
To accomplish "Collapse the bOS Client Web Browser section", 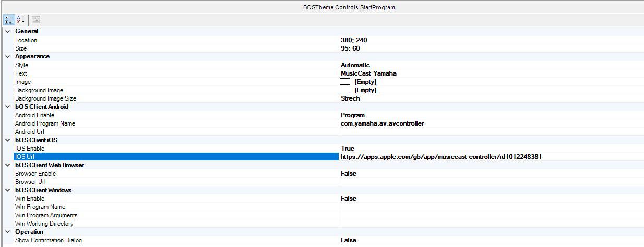I will coord(7,165).
